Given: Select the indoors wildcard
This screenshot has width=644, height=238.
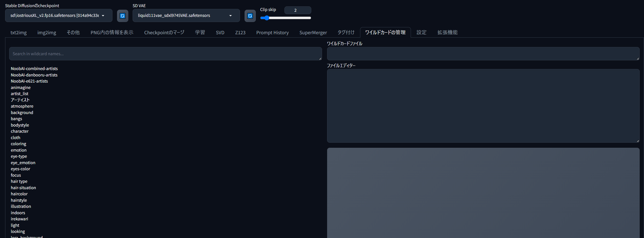Looking at the screenshot, I should coord(18,213).
